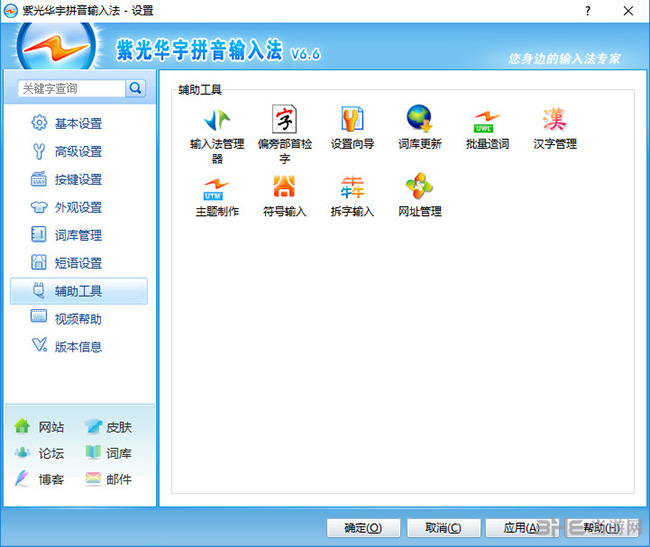Click the 帮助(H) button
This screenshot has width=650, height=547.
pos(601,528)
